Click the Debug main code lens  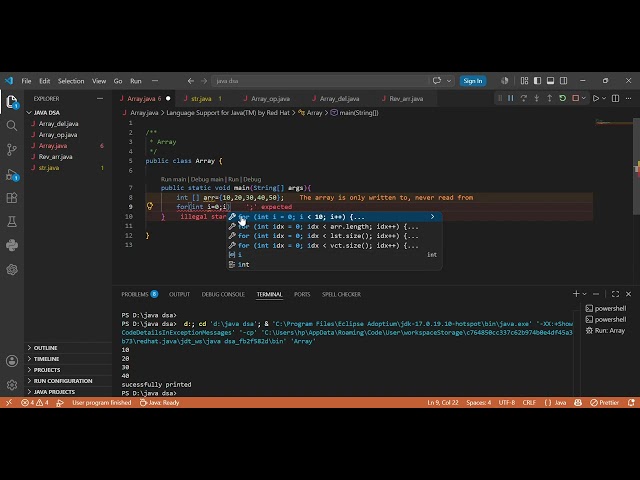[207, 179]
